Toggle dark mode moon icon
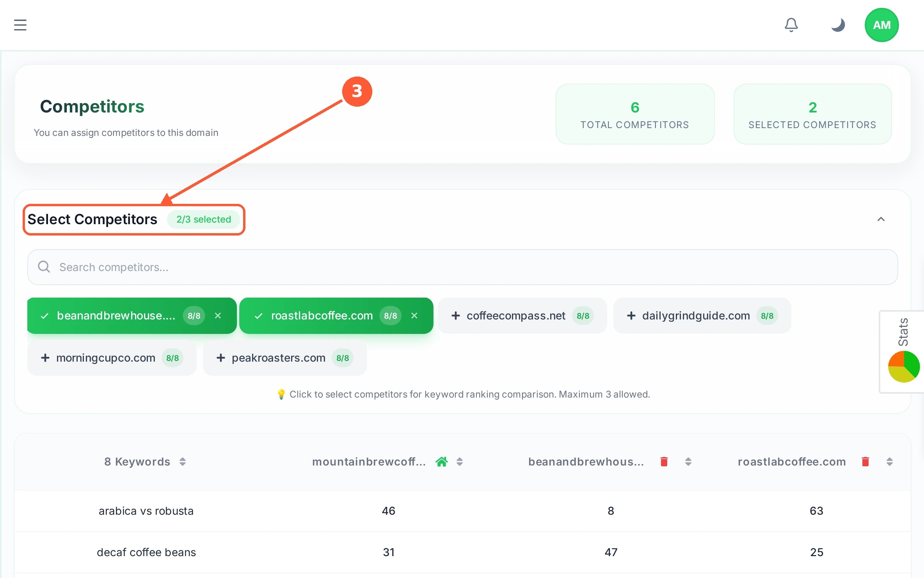This screenshot has height=578, width=924. tap(838, 25)
